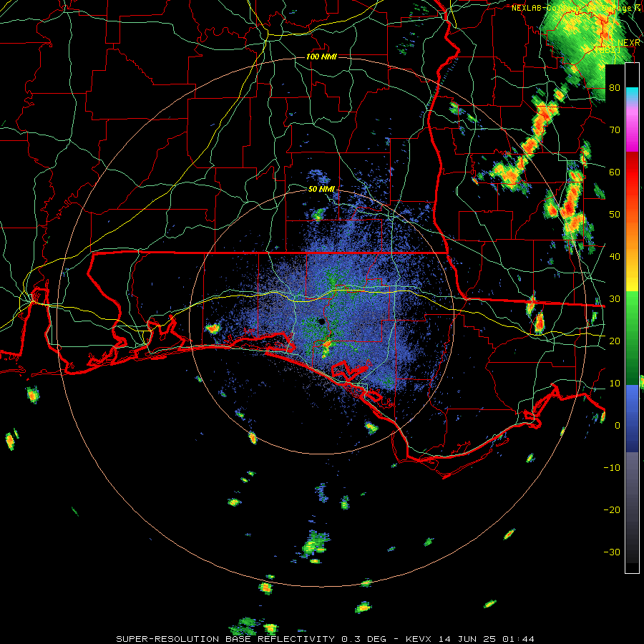Click the 40 value on reflectivity scale
The width and height of the screenshot is (644, 644).
615,257
